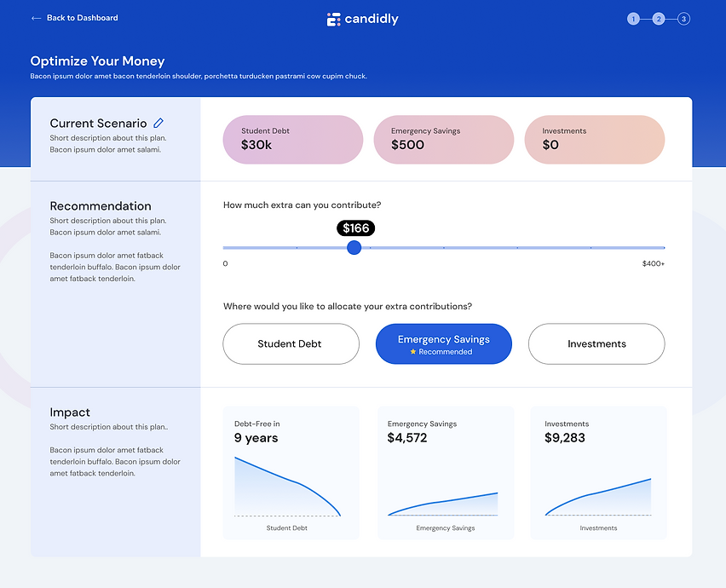The width and height of the screenshot is (726, 588).
Task: Click the back arrow icon
Action: (36, 18)
